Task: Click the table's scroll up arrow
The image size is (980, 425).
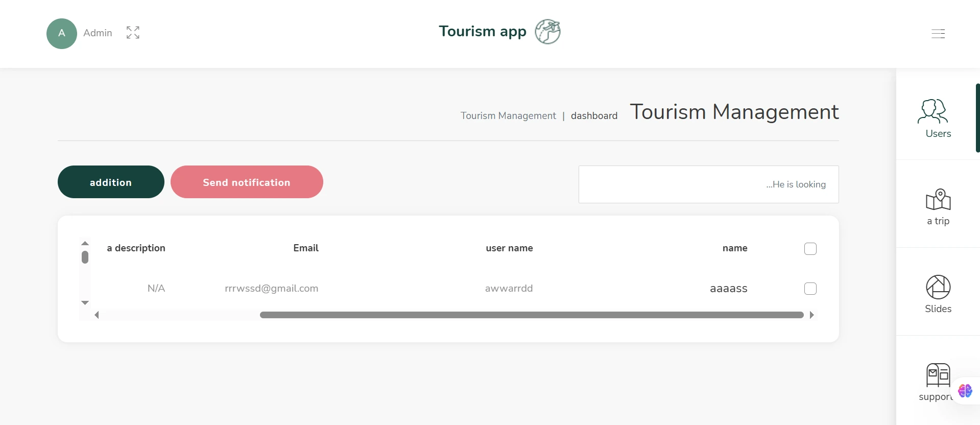Action: (85, 243)
